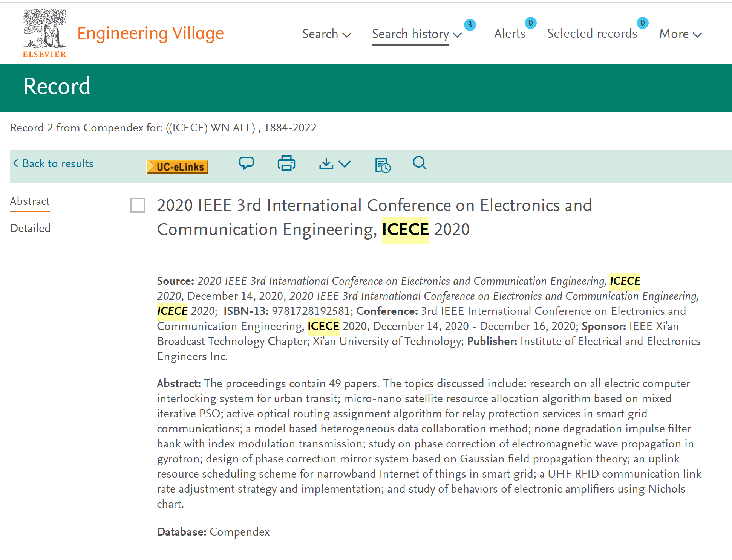Viewport: 732px width, 560px height.
Task: Click publisher 'Institute of Electrical and Electronics' text
Action: click(610, 341)
